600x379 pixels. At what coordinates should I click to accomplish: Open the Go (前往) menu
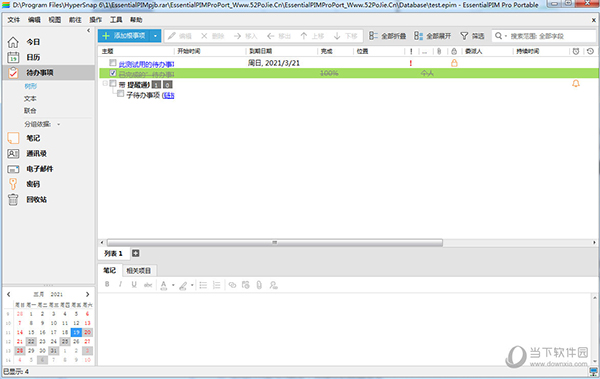[75, 20]
